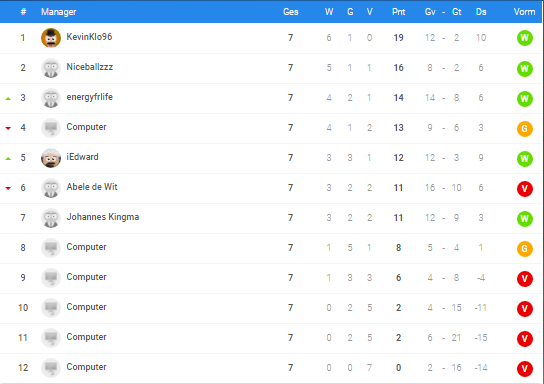The height and width of the screenshot is (384, 544).
Task: Click the Vorm column header
Action: [524, 12]
